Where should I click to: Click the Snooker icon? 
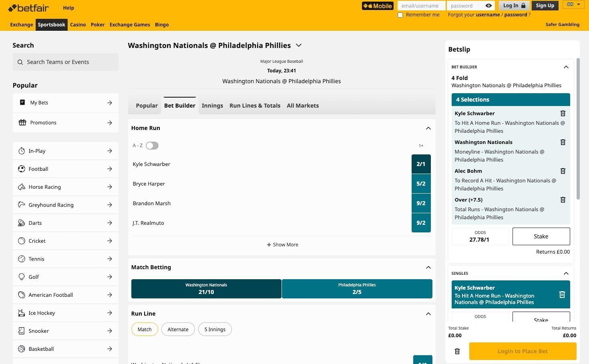22,331
